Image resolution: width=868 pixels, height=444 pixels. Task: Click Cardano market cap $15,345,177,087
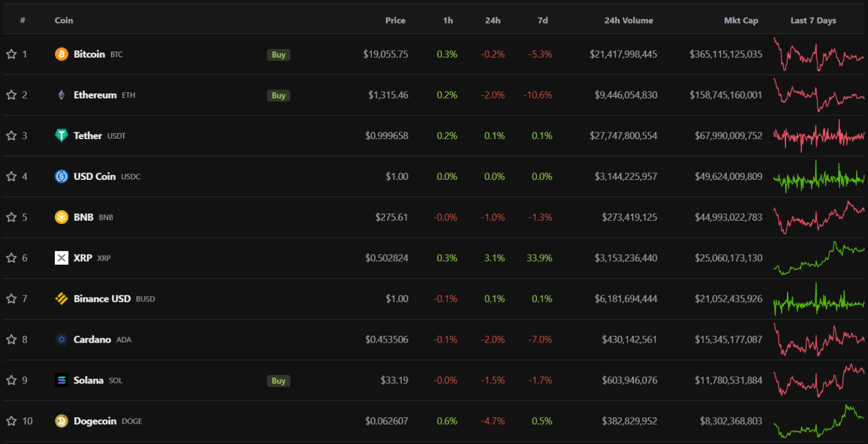click(728, 339)
